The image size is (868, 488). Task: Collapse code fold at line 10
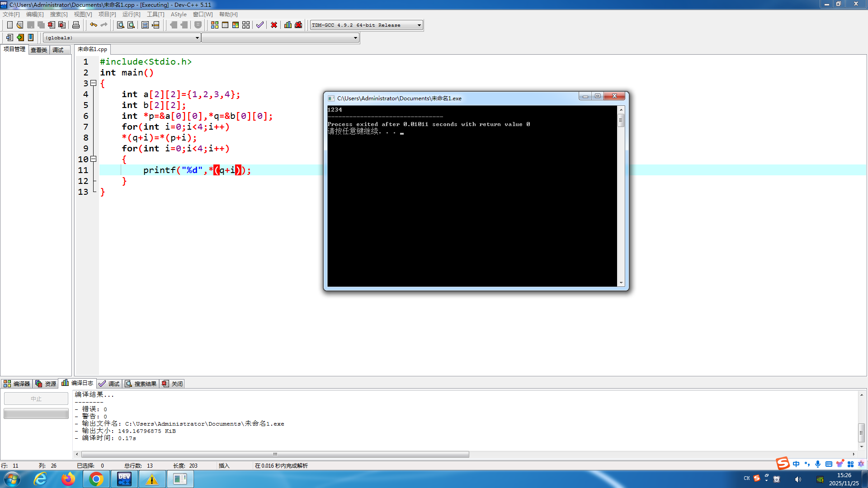click(x=94, y=159)
